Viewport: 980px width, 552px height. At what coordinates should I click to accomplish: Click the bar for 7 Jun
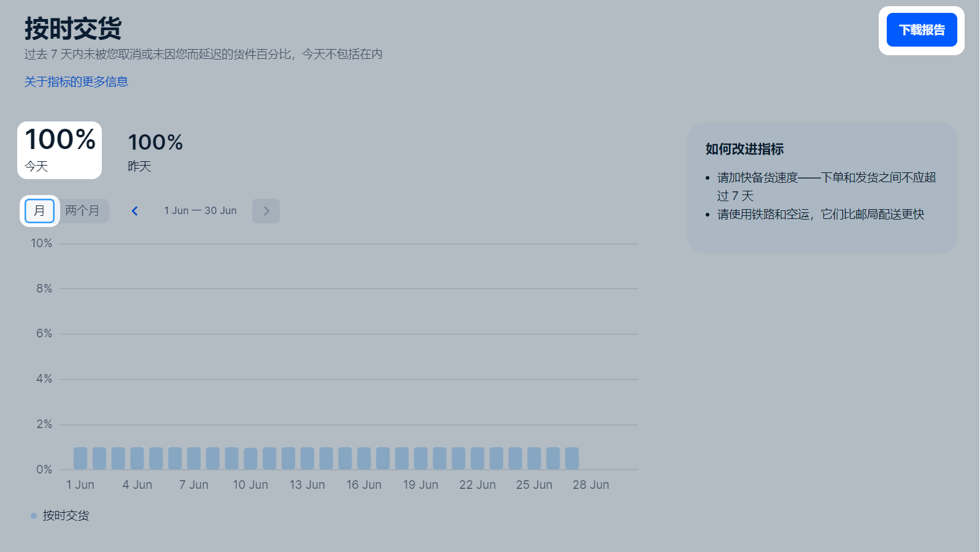(x=194, y=458)
